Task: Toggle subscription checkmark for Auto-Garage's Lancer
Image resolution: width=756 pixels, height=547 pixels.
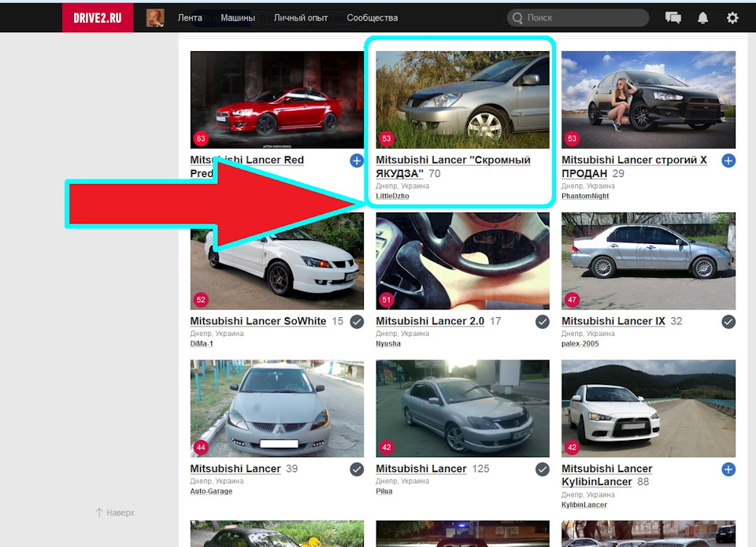Action: tap(357, 469)
